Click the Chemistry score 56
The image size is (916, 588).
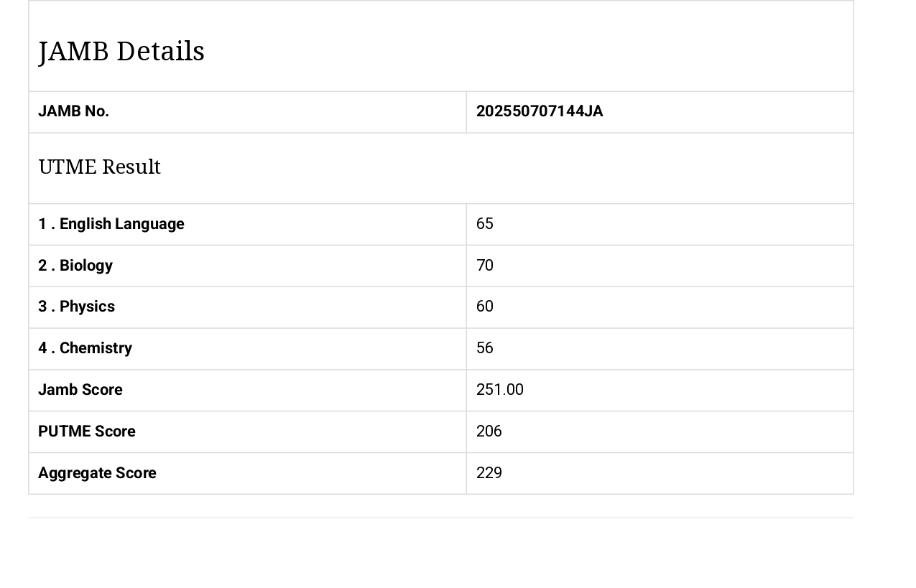(x=485, y=348)
